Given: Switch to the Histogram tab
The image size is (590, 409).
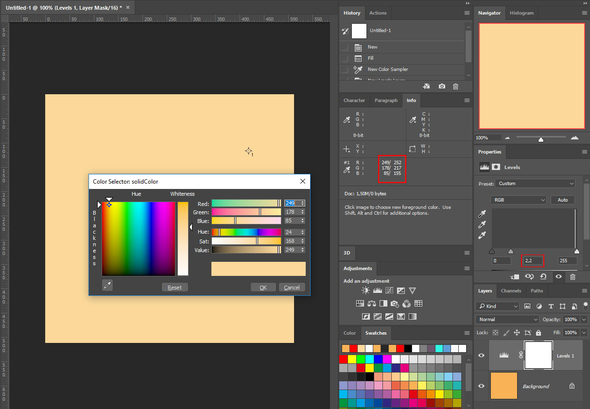Looking at the screenshot, I should pyautogui.click(x=522, y=13).
